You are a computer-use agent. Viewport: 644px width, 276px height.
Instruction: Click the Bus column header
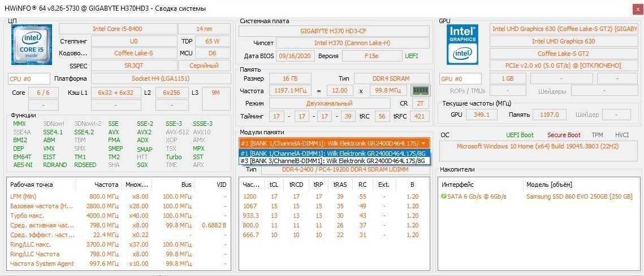click(187, 185)
